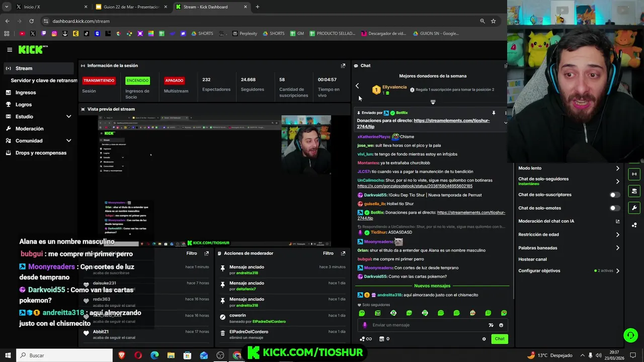Toggle Chat de solo-suscriptores switch
The image size is (644, 362).
pos(614,195)
